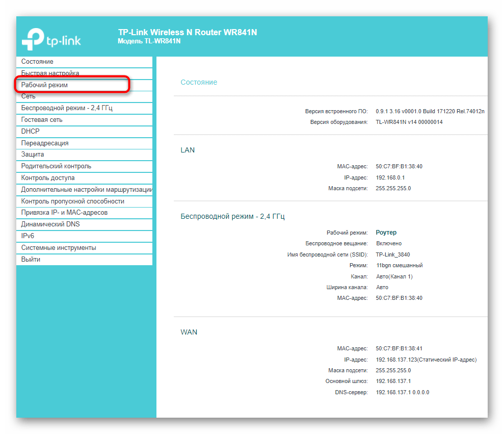This screenshot has width=504, height=434.
Task: Click the tp-link logo icon
Action: pyautogui.click(x=51, y=39)
